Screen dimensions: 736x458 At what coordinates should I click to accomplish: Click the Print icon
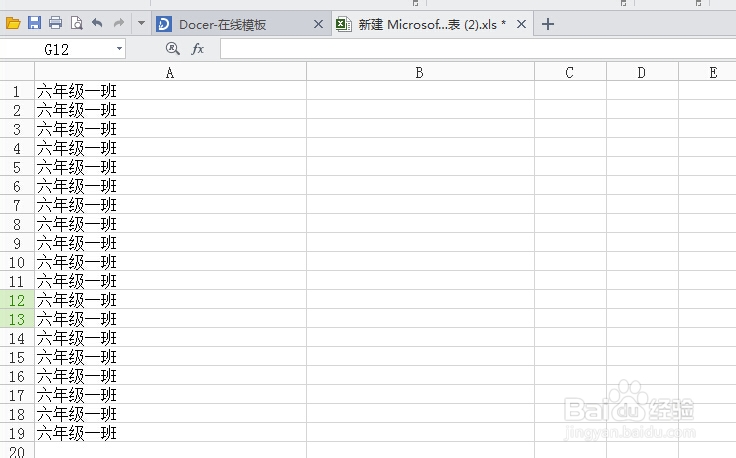click(x=55, y=23)
